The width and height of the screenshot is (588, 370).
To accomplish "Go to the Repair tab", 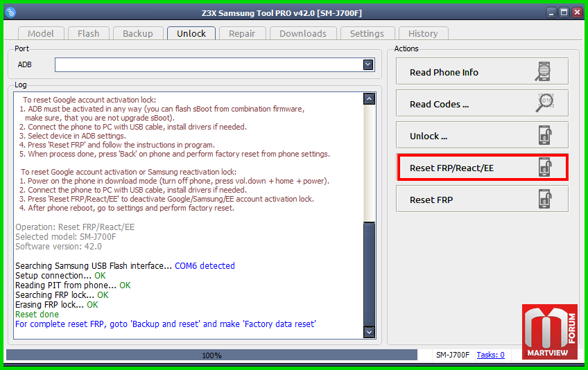I will click(x=242, y=33).
